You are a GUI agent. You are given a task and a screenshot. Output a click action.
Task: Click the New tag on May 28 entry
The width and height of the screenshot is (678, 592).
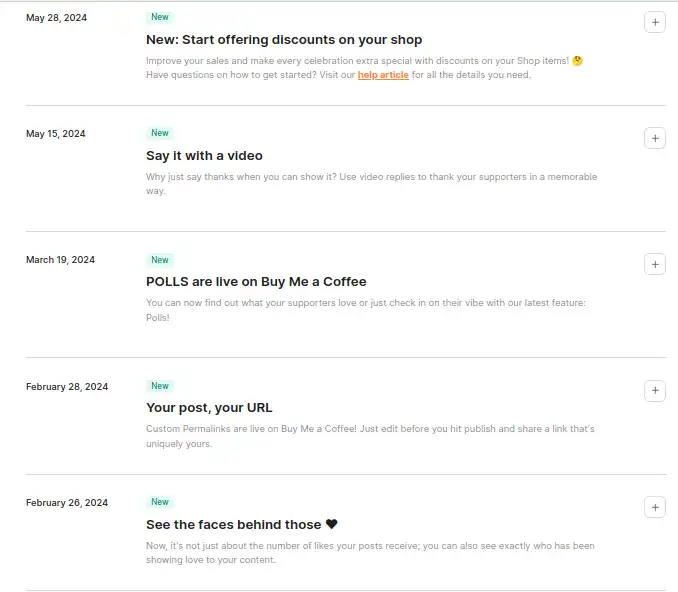coord(160,17)
